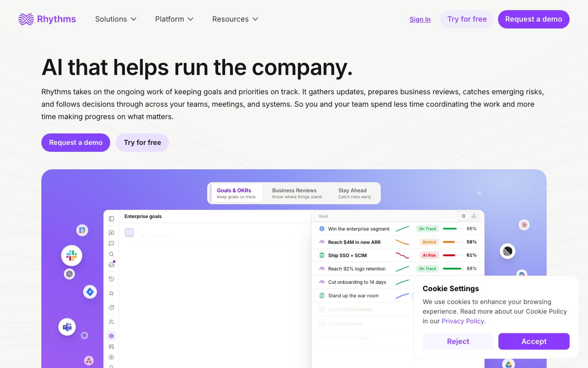Open the Sign In link
The image size is (588, 368).
pyautogui.click(x=420, y=19)
